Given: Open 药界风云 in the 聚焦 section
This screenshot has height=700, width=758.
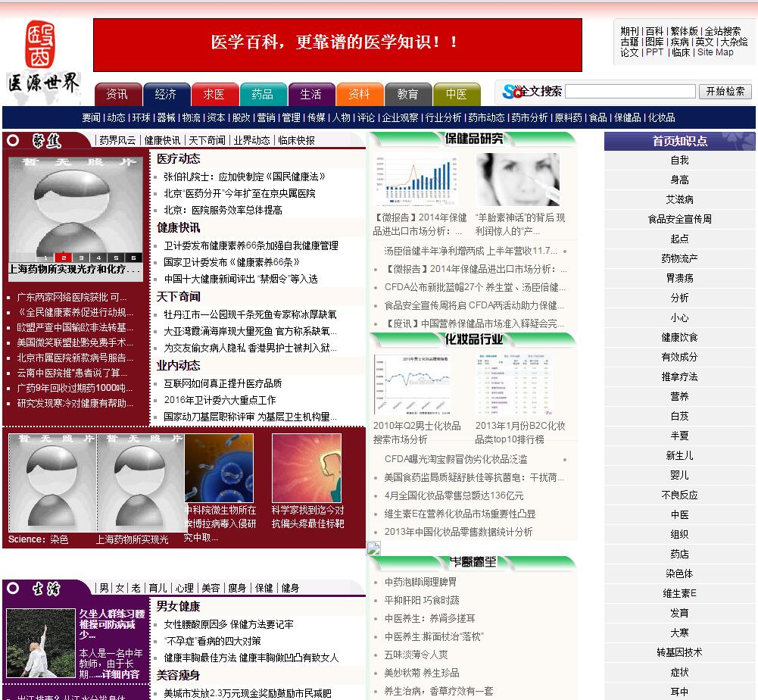Looking at the screenshot, I should click(117, 140).
